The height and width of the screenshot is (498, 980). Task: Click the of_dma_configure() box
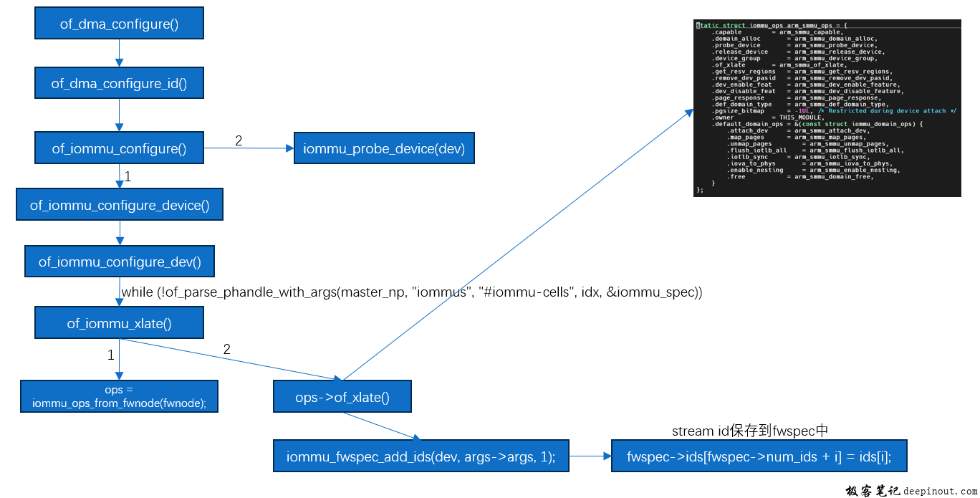click(119, 24)
